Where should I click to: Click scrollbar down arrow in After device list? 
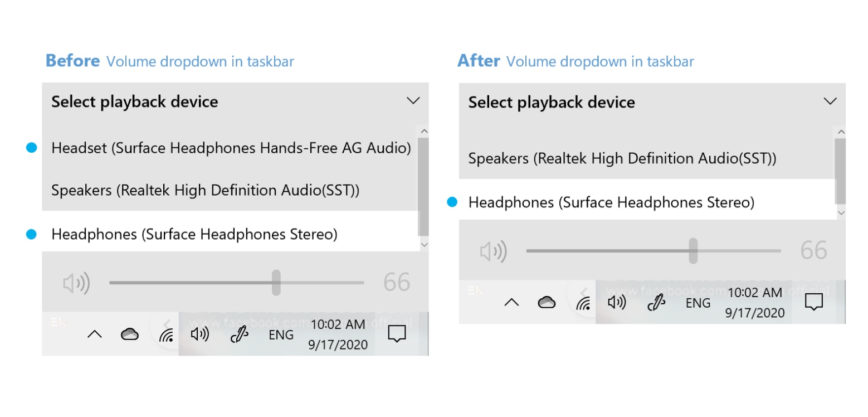coord(841,213)
